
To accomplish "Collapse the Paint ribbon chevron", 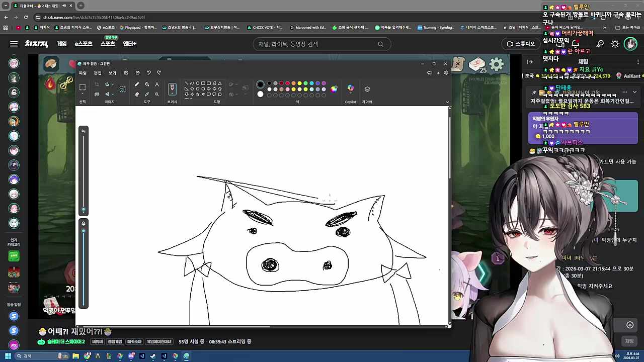I will pyautogui.click(x=447, y=102).
